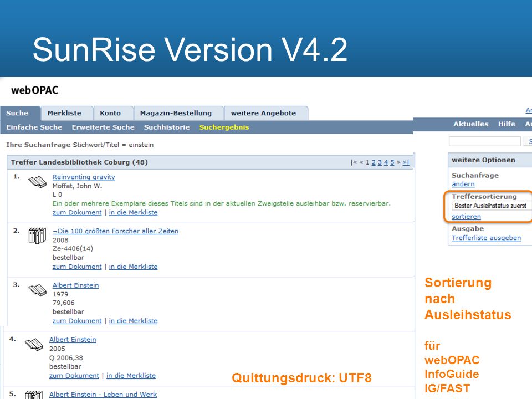Open Suchhistorie submenu
Viewport: 532px width, 399px height.
click(167, 127)
